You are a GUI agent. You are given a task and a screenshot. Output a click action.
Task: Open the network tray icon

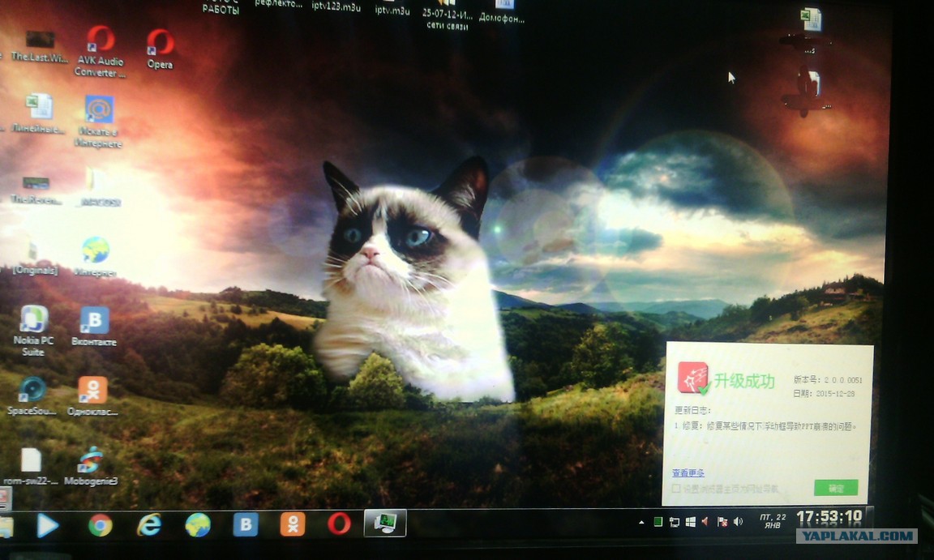[675, 522]
